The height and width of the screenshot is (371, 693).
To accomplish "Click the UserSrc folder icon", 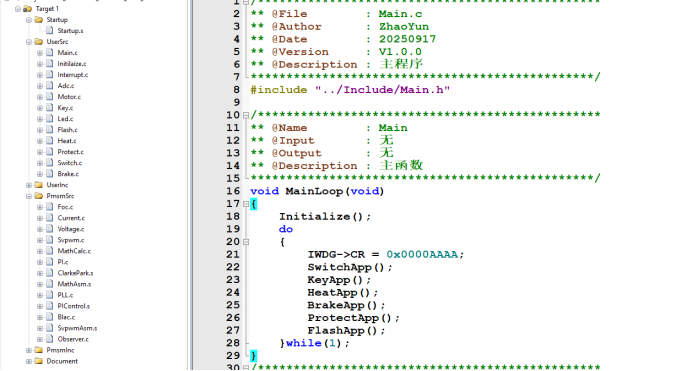I will click(38, 42).
